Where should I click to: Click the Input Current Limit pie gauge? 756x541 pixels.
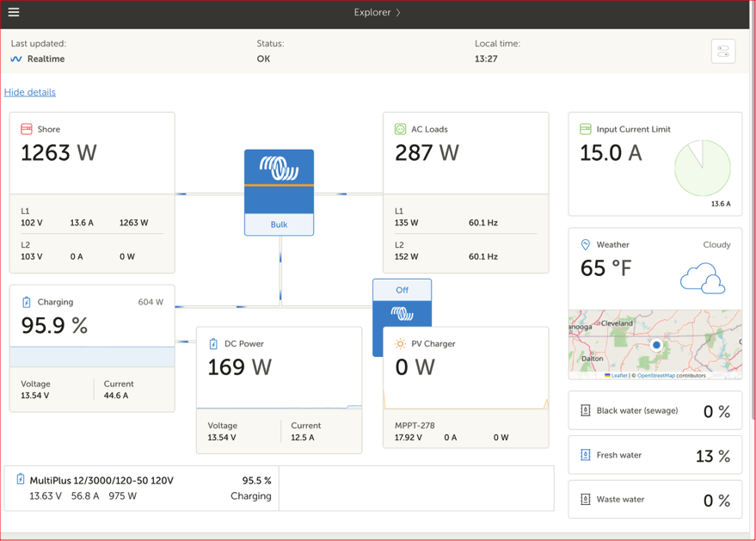(703, 168)
